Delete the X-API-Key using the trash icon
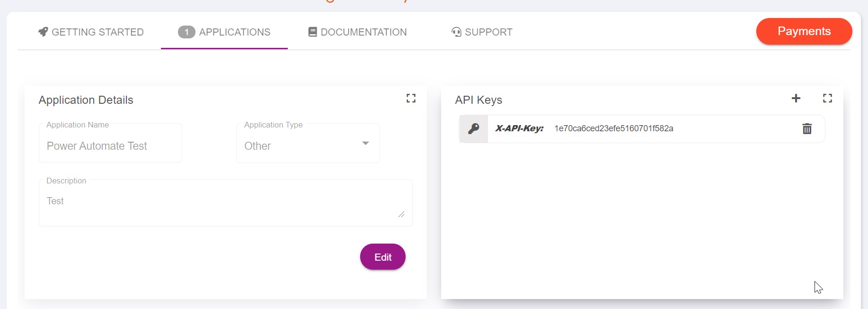Screen dimensions: 868x309 tap(807, 129)
